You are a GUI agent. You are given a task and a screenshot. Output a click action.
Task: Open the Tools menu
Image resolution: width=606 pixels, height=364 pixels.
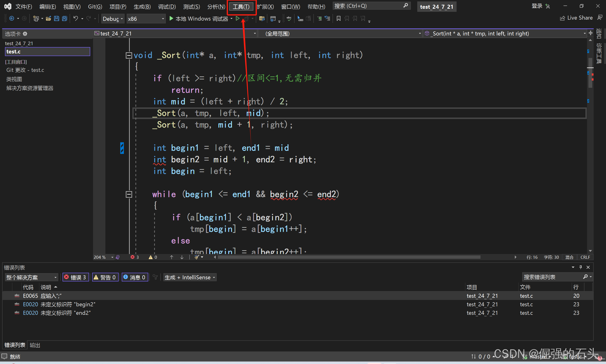click(241, 7)
